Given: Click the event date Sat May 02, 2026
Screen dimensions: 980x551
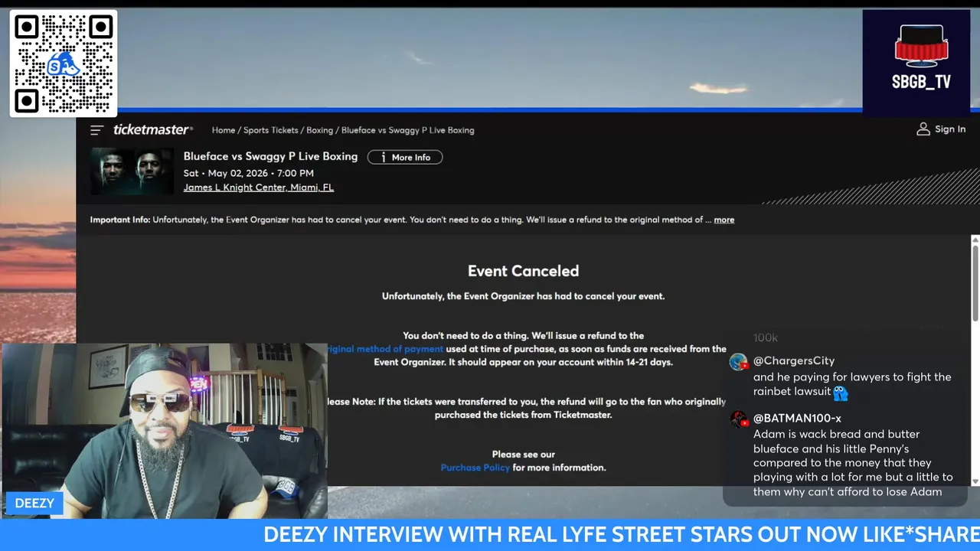Looking at the screenshot, I should tap(248, 173).
